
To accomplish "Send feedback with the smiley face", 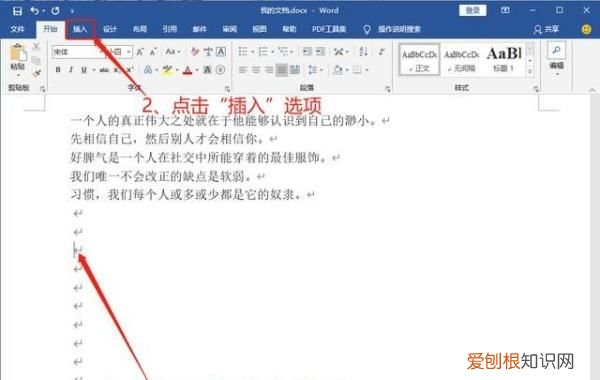I will [x=586, y=29].
